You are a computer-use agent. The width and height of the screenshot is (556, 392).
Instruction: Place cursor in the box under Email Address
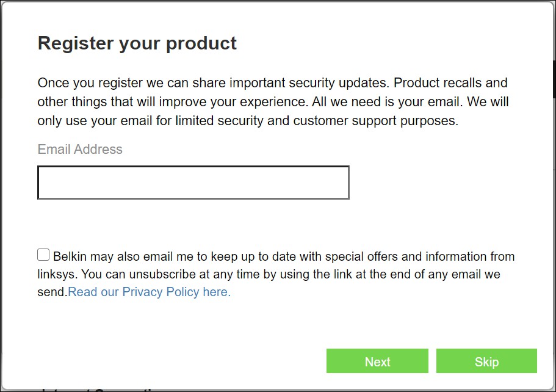[x=193, y=183]
